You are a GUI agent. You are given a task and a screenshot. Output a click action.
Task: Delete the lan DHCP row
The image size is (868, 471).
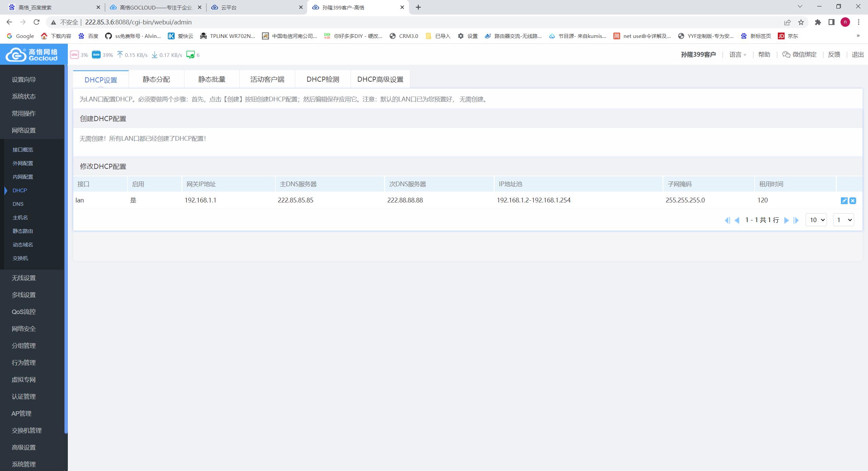coord(853,201)
